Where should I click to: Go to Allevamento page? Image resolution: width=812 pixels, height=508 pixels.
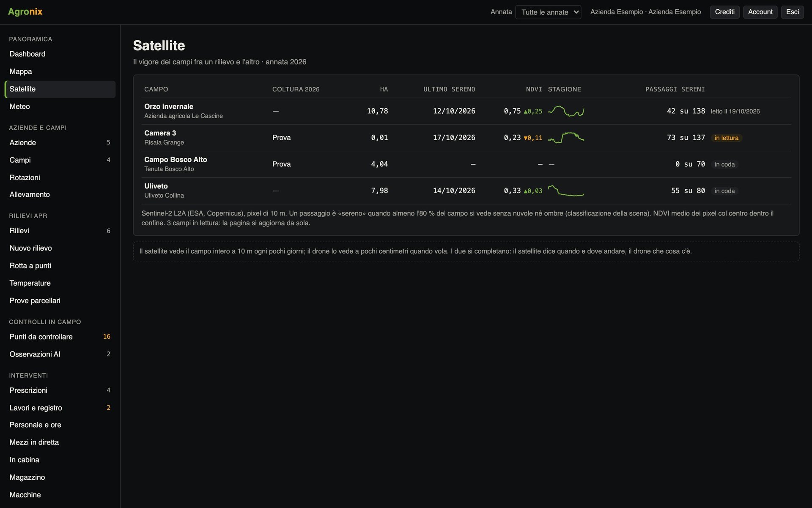(60, 195)
